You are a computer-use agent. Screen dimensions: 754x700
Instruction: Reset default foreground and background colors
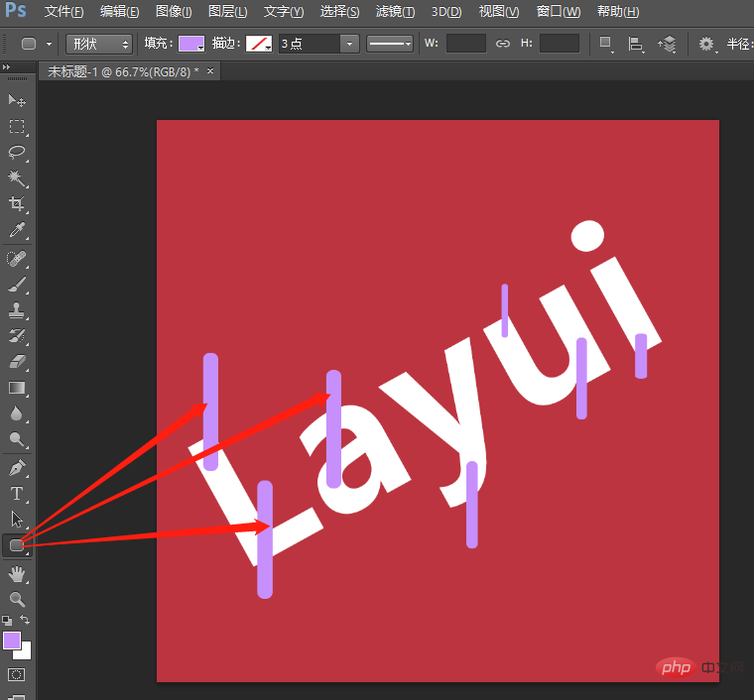[7, 621]
